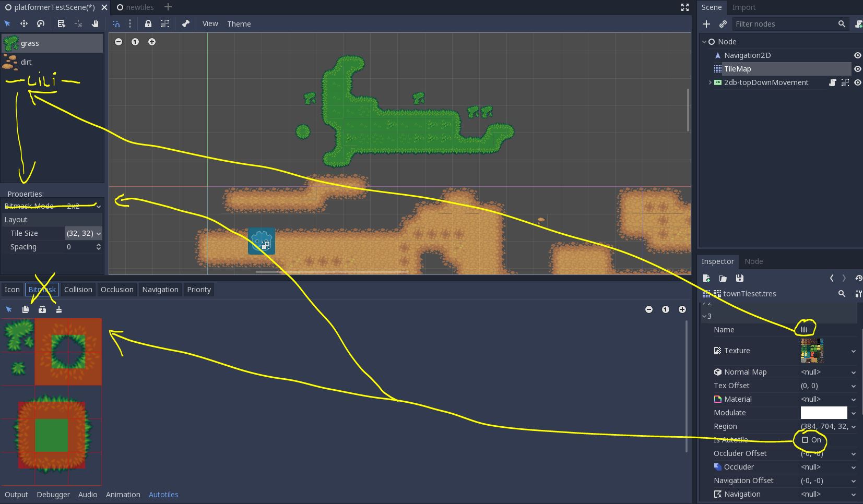
Task: Click the lock selected object icon
Action: [148, 23]
